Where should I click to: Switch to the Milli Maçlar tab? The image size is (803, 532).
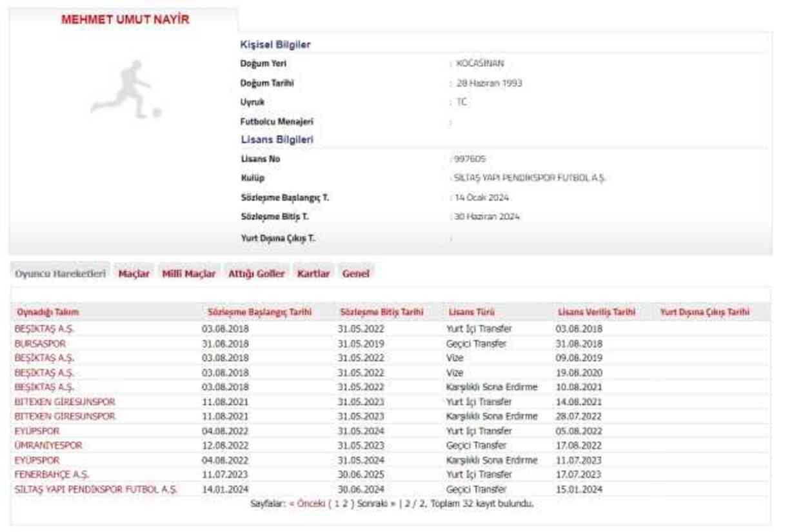[x=188, y=273]
